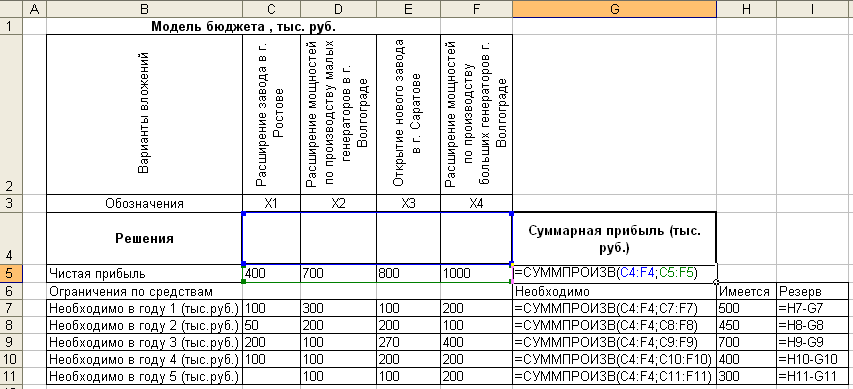Click cell X1

(x=271, y=203)
